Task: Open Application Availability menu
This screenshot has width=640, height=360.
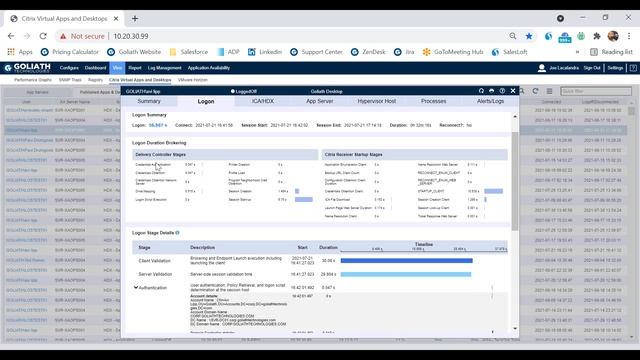Action: 209,68
